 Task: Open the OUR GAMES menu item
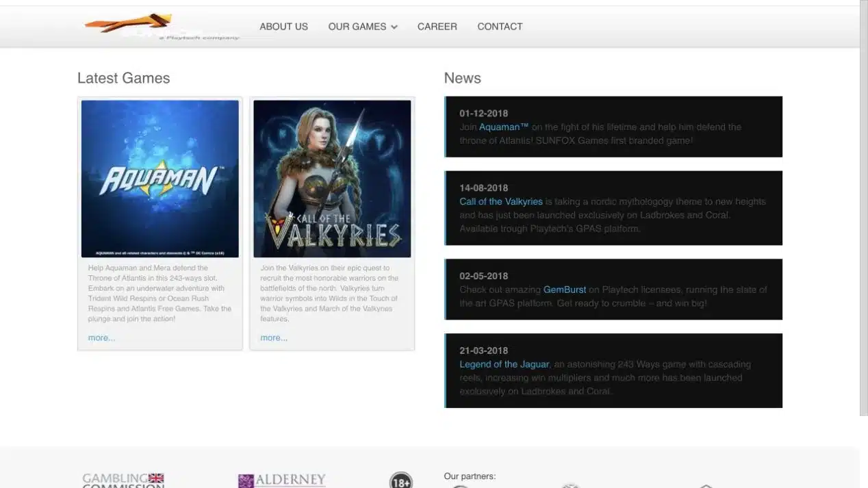pyautogui.click(x=357, y=27)
